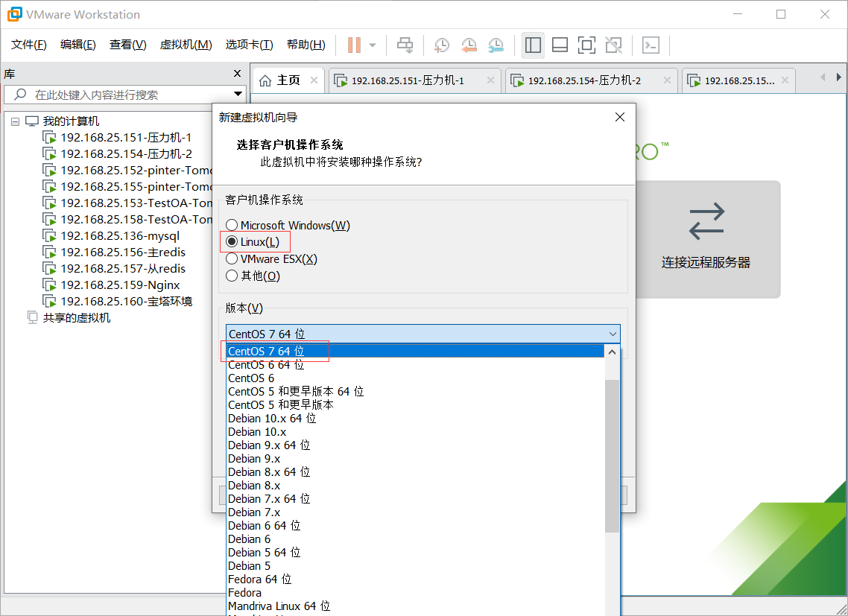Open the arrow next to the pause icon
This screenshot has width=848, height=616.
pyautogui.click(x=373, y=45)
